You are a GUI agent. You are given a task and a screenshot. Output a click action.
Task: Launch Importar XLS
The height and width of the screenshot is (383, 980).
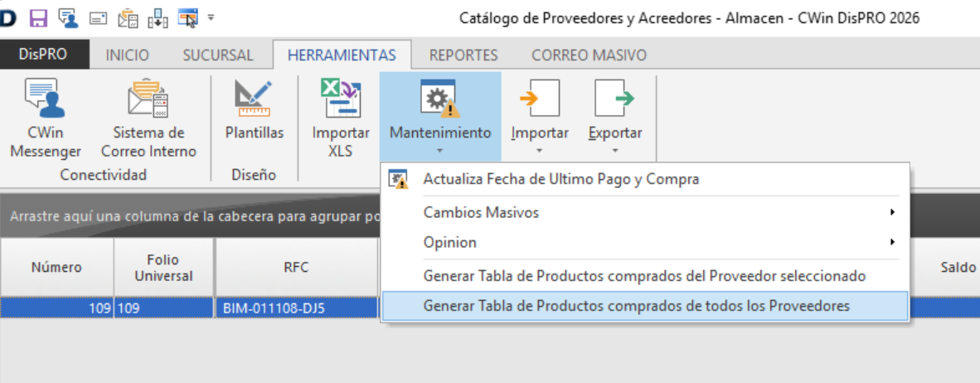click(x=341, y=119)
